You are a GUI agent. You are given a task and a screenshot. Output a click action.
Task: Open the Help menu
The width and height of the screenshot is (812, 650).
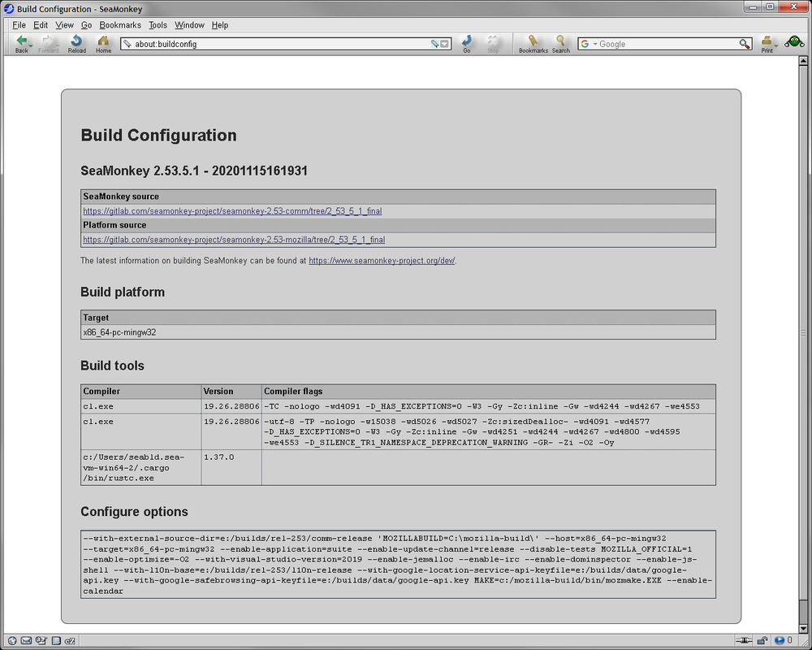219,25
